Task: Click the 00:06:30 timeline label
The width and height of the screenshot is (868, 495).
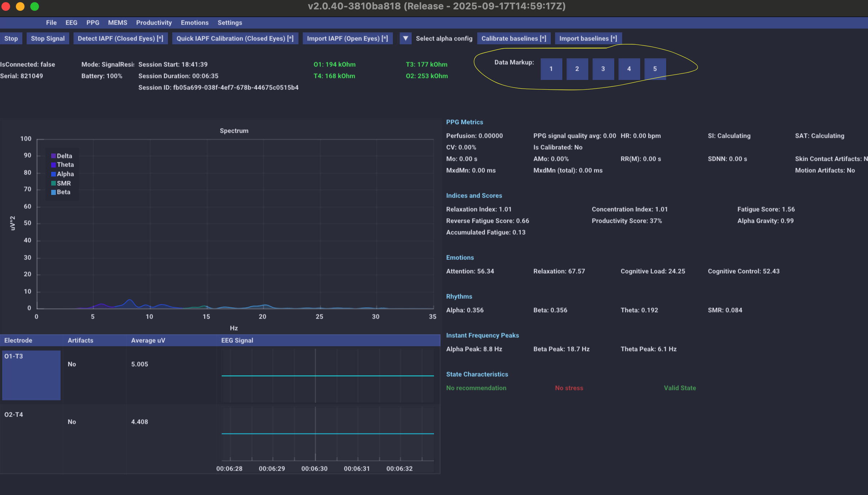Action: tap(314, 469)
